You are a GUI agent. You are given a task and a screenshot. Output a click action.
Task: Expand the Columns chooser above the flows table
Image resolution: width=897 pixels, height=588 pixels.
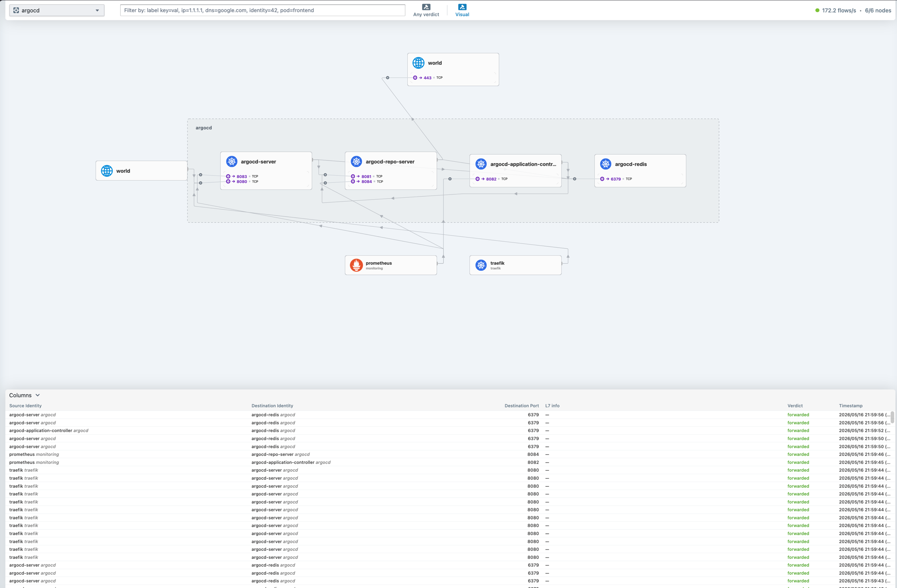point(25,395)
